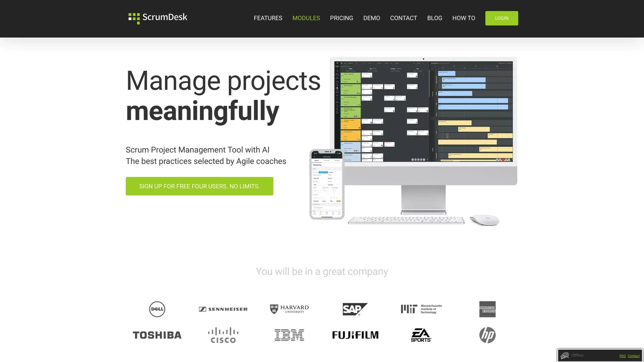
Task: Select HOW TO from navigation
Action: point(464,18)
